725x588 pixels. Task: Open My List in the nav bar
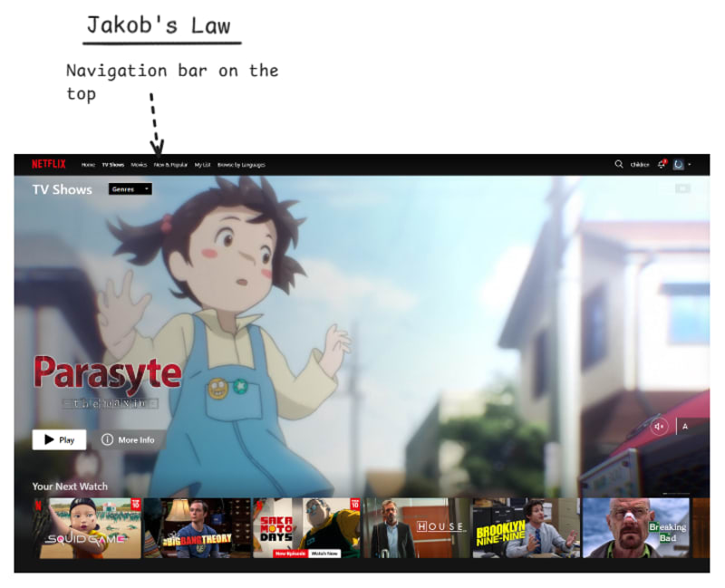pyautogui.click(x=202, y=165)
